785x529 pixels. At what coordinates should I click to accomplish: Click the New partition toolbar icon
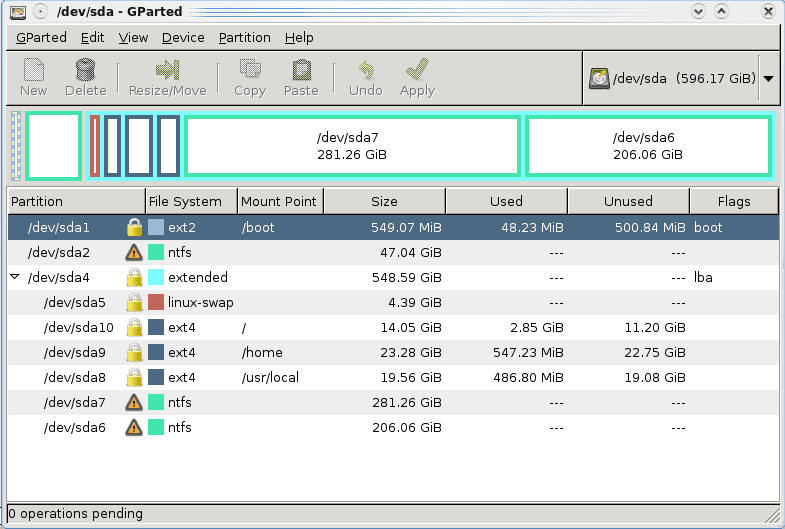34,70
